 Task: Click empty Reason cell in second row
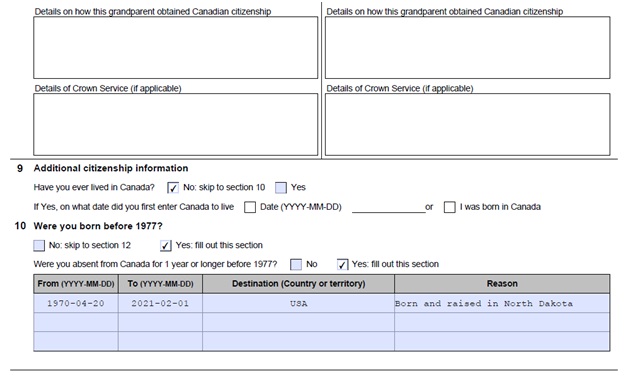click(502, 322)
